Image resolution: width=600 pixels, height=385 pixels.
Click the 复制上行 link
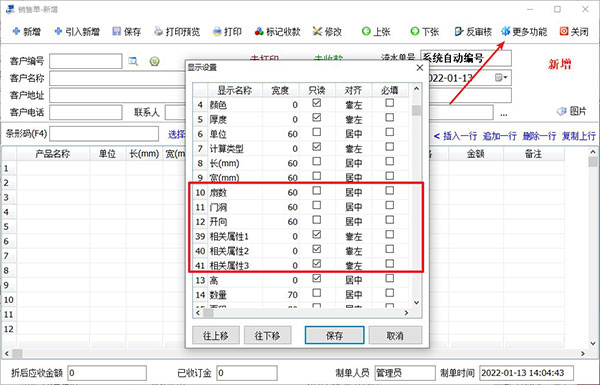578,136
